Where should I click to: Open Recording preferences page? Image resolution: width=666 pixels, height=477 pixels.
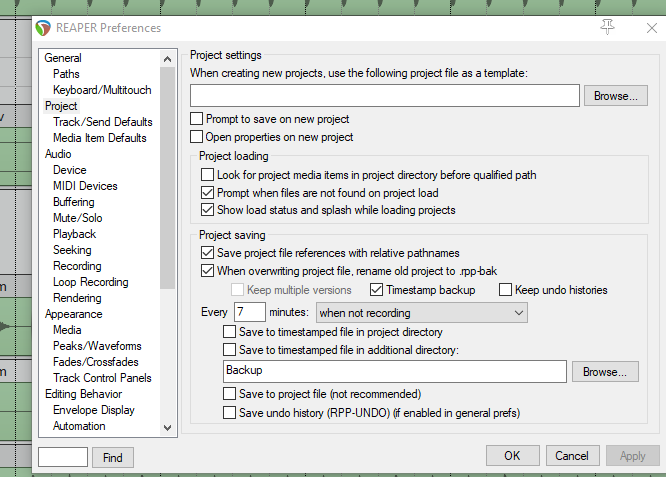(77, 266)
